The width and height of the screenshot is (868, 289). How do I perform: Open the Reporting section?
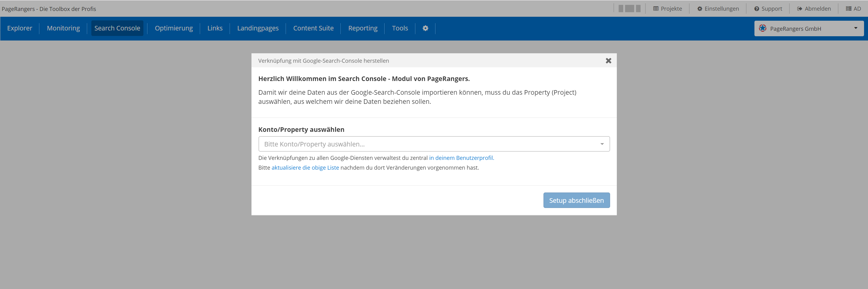tap(363, 28)
